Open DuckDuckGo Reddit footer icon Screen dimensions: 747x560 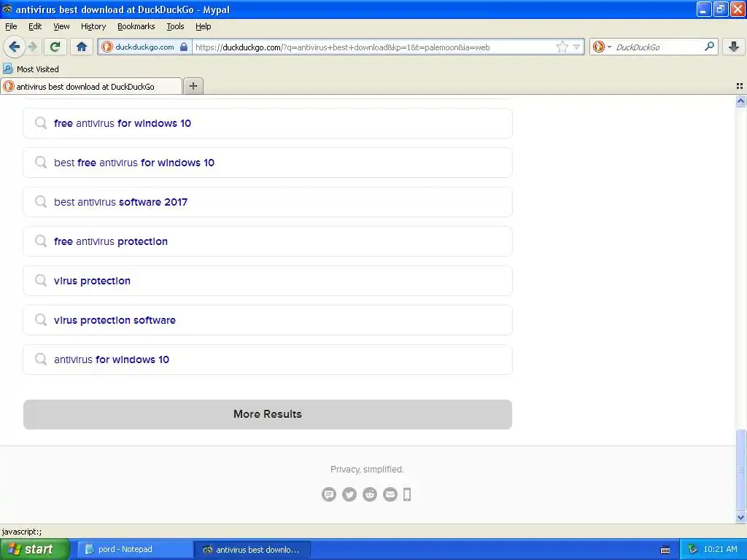point(370,494)
